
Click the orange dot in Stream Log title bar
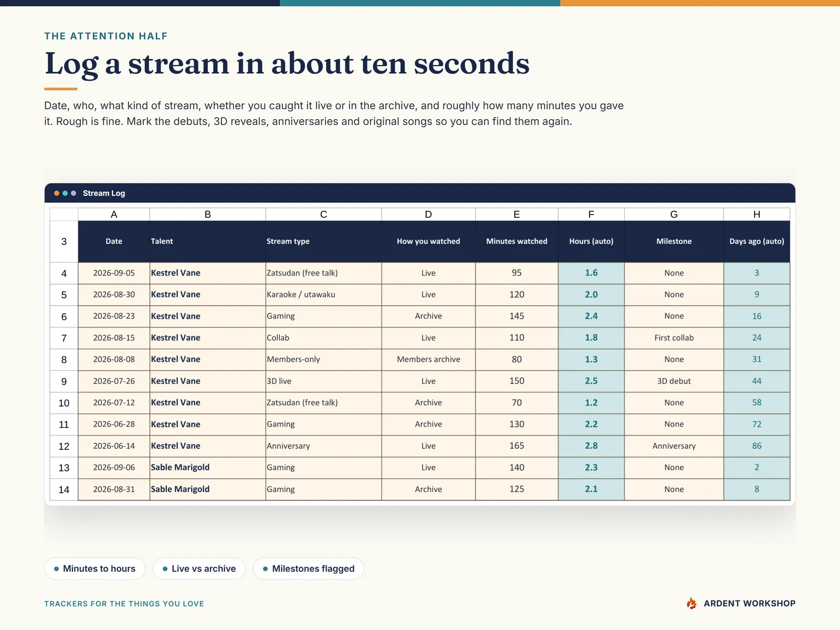pos(57,193)
